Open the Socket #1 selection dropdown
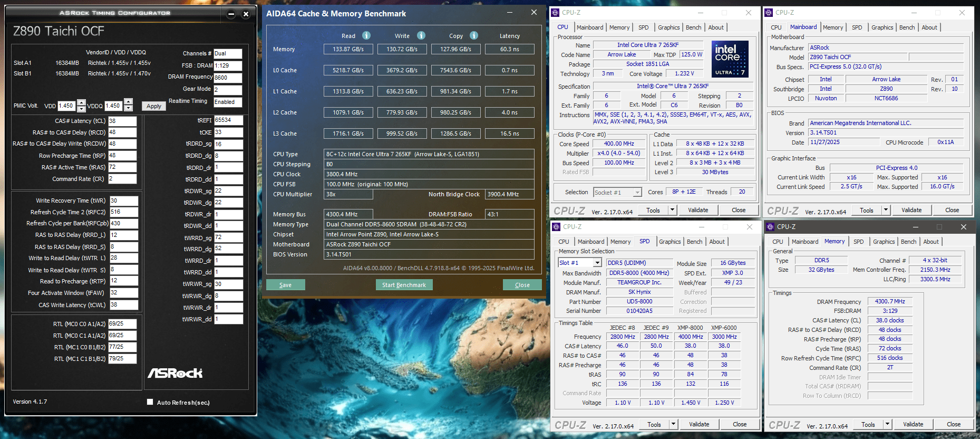 [637, 193]
